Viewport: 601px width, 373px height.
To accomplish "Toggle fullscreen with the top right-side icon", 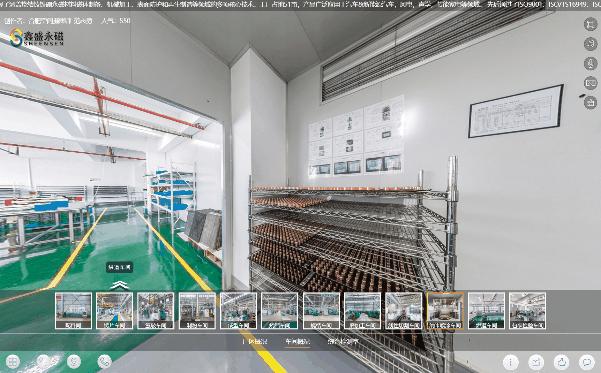I will [x=590, y=24].
